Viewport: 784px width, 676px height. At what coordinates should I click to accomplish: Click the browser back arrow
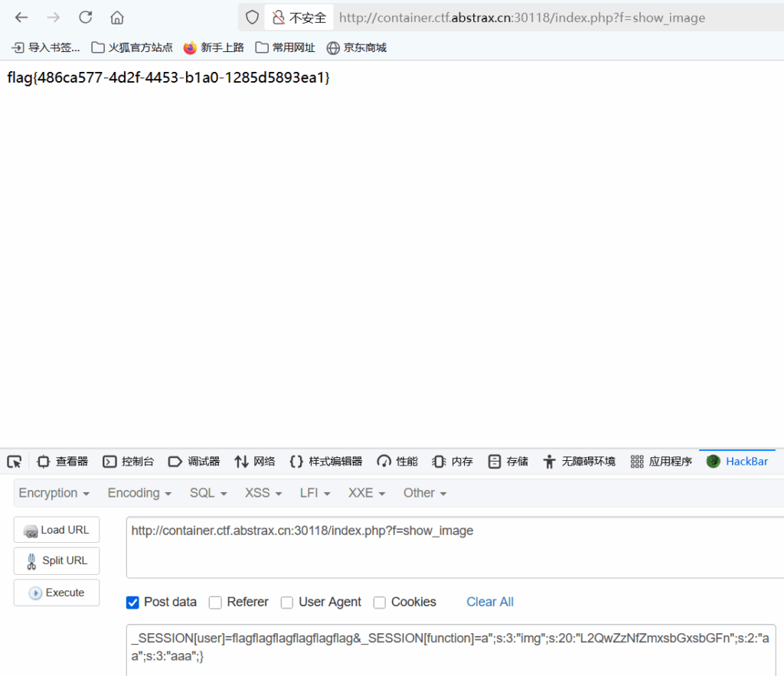[21, 18]
